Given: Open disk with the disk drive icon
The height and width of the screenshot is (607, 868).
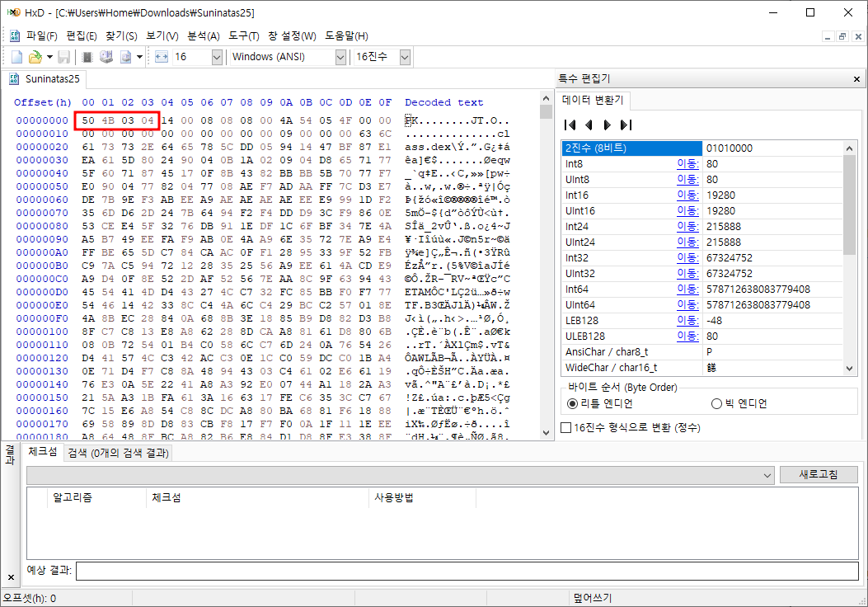Looking at the screenshot, I should click(106, 57).
